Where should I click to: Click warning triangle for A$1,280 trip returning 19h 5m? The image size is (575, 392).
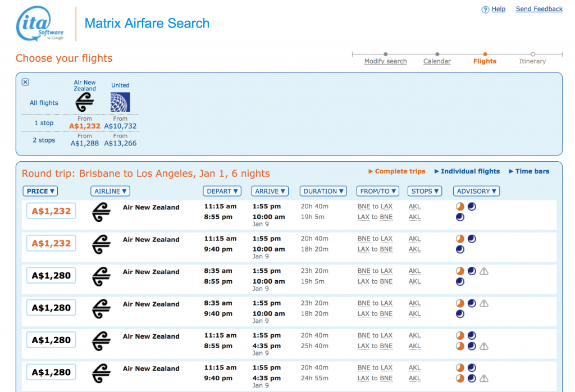coord(484,271)
